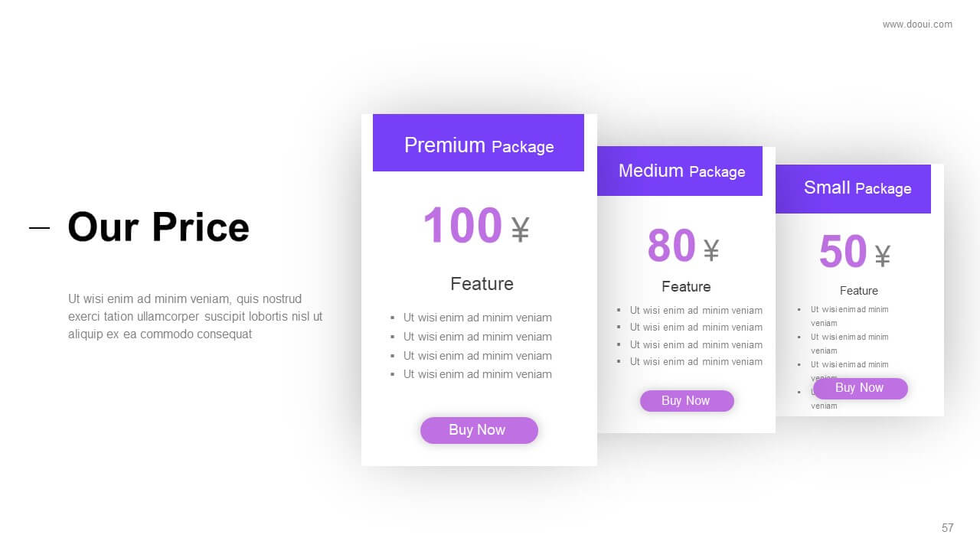Click the 50 price number
Image resolution: width=980 pixels, height=551 pixels.
(843, 252)
